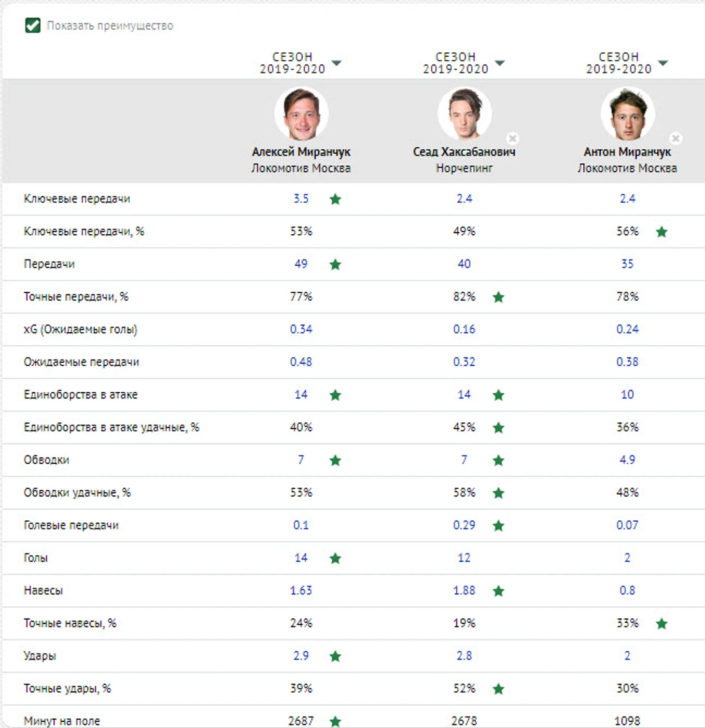Click the Алексей Миранчук player photo
The height and width of the screenshot is (728, 705).
point(301,114)
